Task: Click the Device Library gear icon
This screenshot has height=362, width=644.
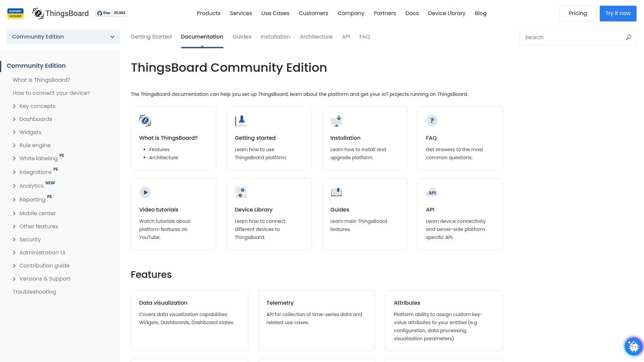Action: (240, 192)
